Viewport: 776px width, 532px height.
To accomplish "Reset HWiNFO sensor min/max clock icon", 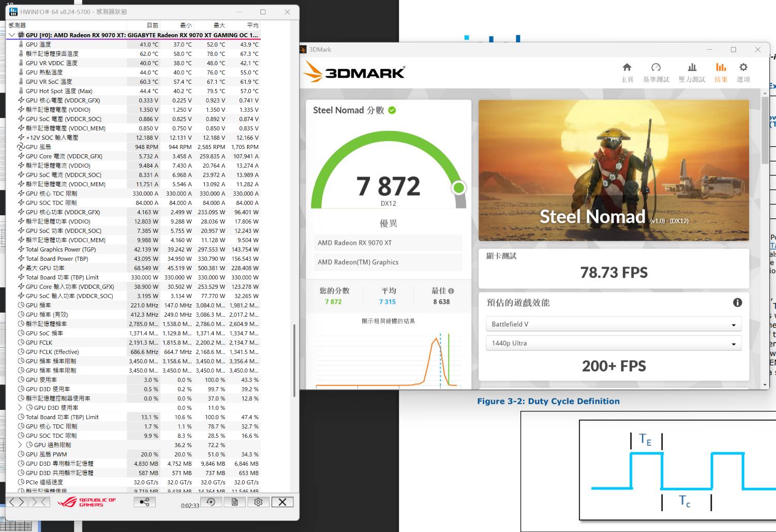I will [x=211, y=502].
